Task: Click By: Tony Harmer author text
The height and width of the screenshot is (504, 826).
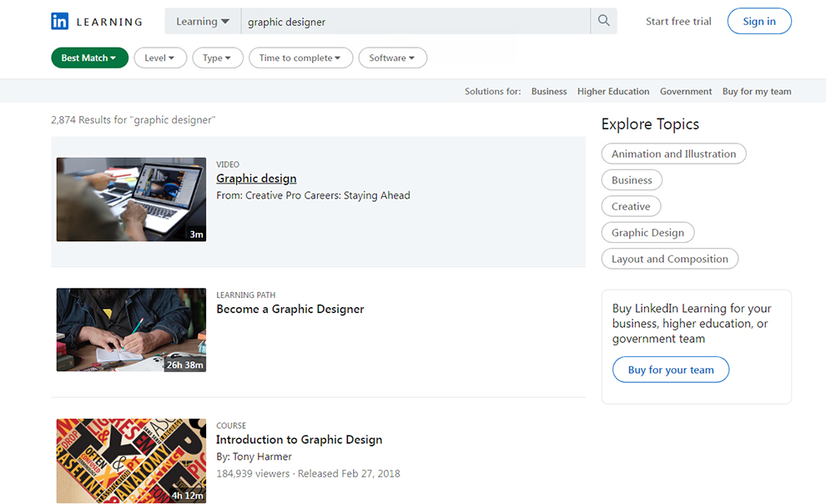Action: (x=254, y=456)
